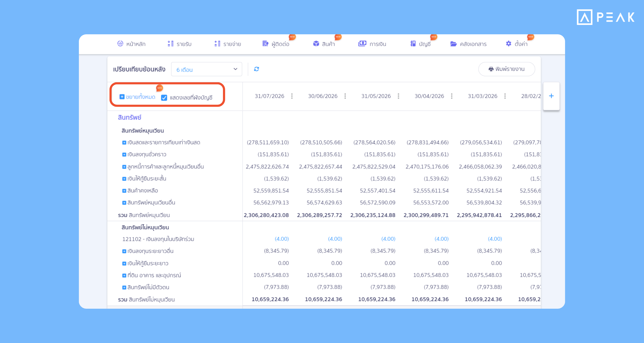Open the รายรับ menu
644x343 pixels.
(180, 44)
